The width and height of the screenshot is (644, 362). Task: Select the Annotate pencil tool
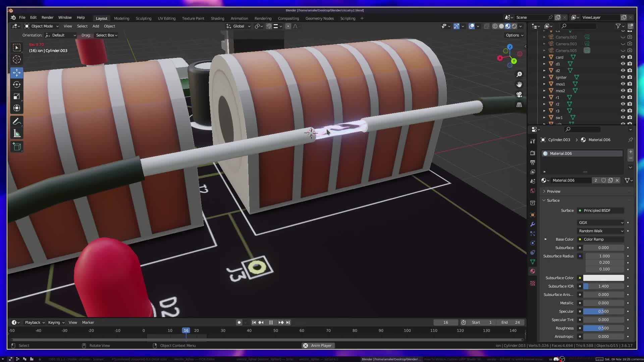(17, 121)
